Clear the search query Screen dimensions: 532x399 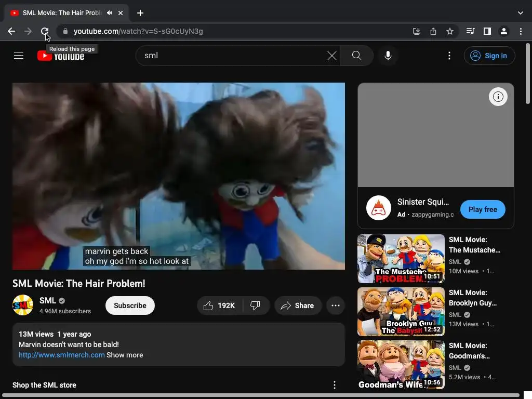point(332,56)
